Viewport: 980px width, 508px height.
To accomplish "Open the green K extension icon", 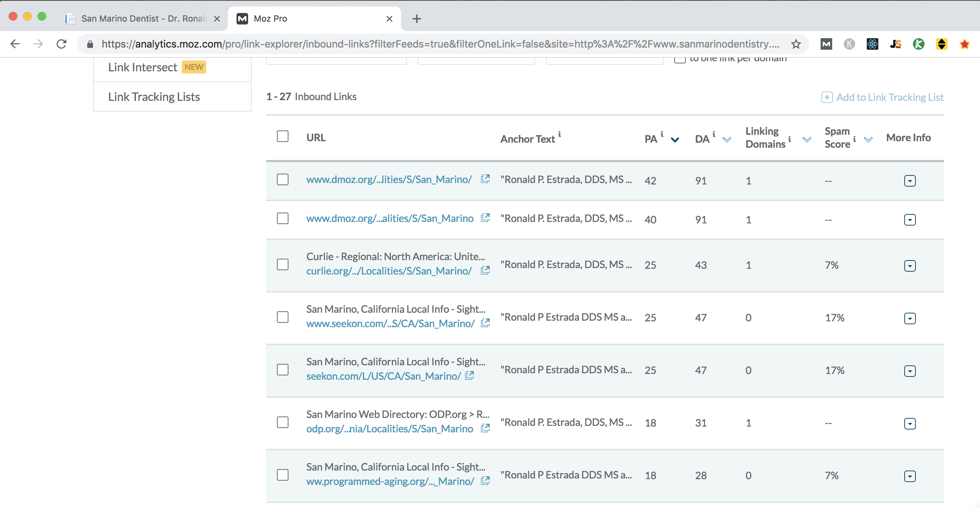I will pos(918,44).
